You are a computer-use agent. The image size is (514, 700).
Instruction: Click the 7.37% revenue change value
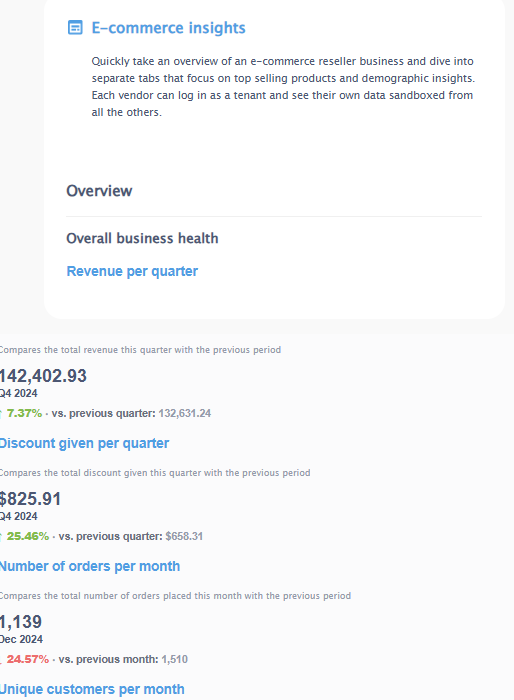click(24, 413)
